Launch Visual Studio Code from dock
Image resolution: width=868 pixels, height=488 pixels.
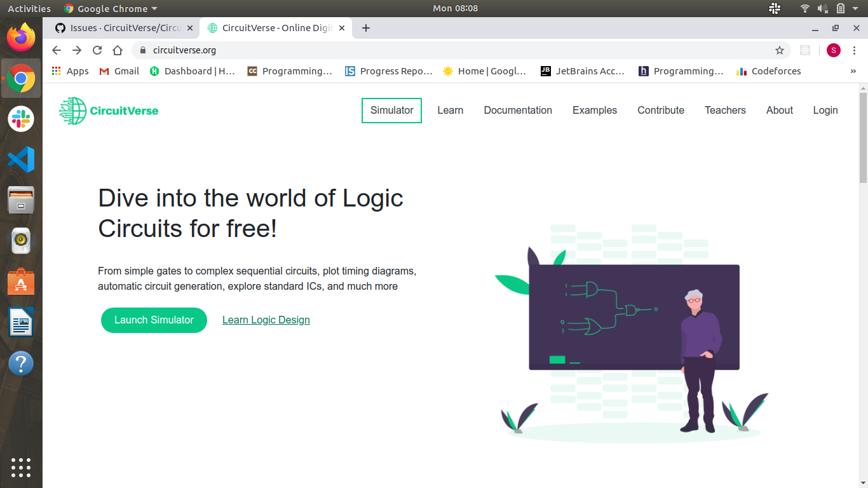(x=21, y=159)
